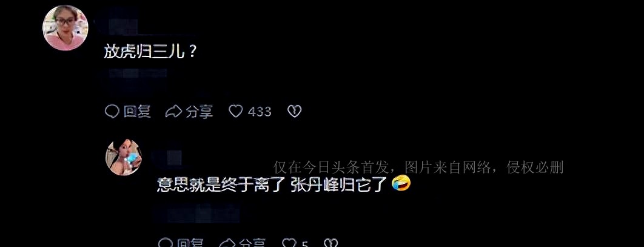The width and height of the screenshot is (644, 247).
Task: Open the avatar of commenter wearing glasses
Action: pyautogui.click(x=65, y=28)
